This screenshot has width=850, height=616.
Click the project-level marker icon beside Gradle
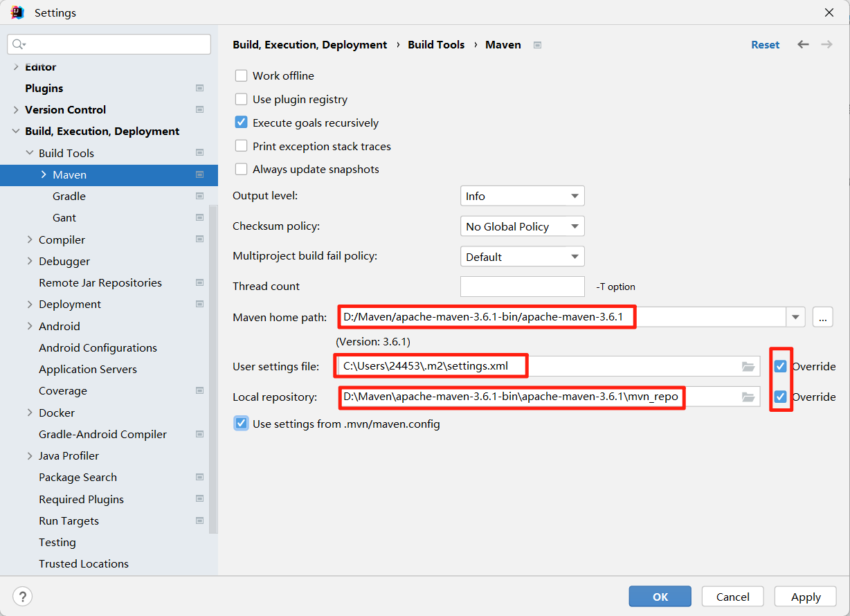199,196
